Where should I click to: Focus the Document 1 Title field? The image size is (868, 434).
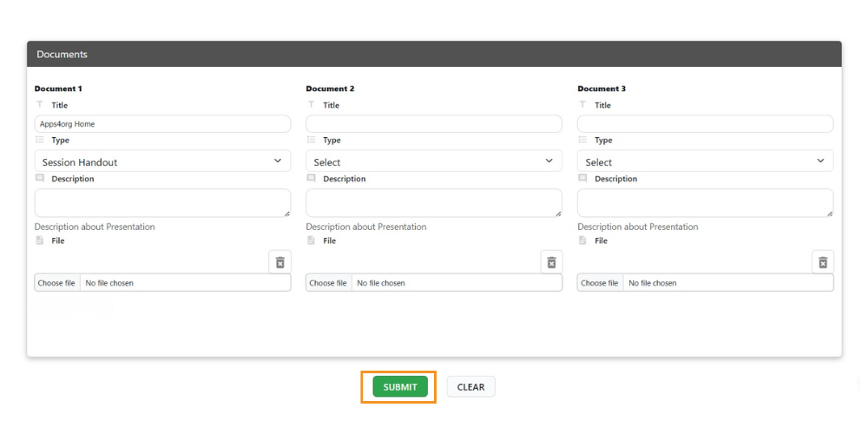(162, 124)
